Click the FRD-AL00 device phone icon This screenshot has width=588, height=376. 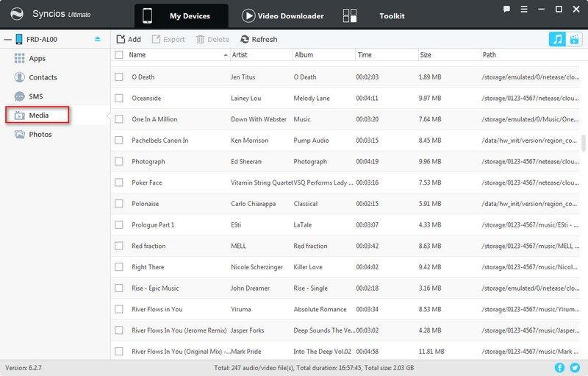point(19,39)
